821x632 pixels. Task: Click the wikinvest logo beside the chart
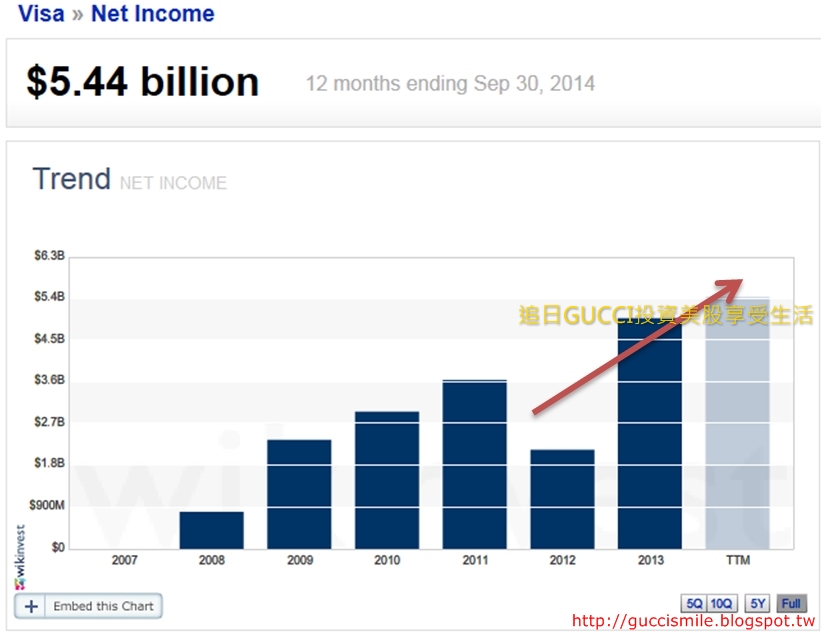pyautogui.click(x=20, y=557)
